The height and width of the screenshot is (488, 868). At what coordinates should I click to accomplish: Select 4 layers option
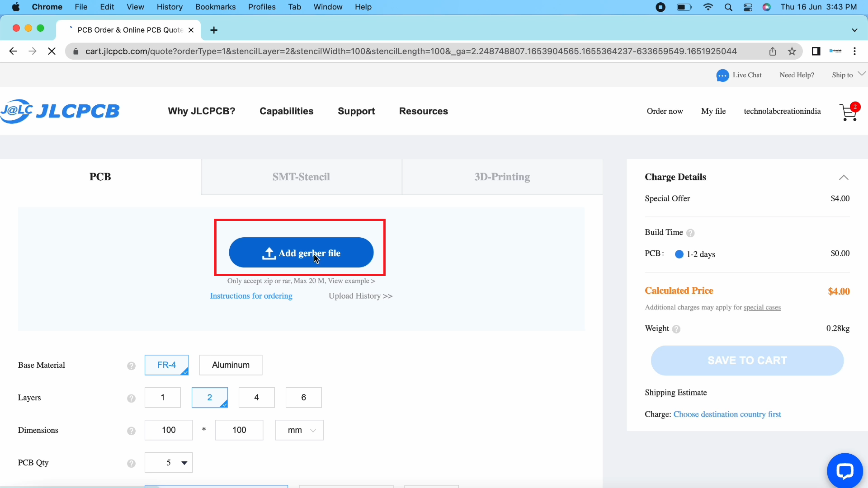point(257,398)
